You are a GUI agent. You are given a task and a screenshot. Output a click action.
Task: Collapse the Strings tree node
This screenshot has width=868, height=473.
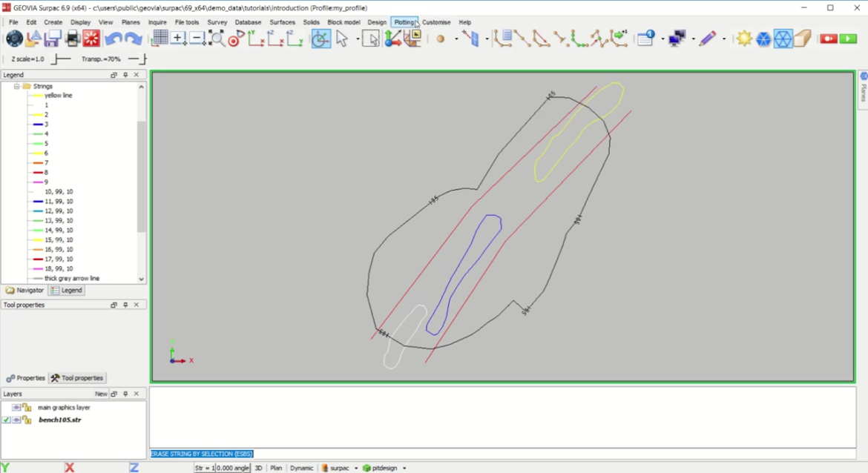16,87
